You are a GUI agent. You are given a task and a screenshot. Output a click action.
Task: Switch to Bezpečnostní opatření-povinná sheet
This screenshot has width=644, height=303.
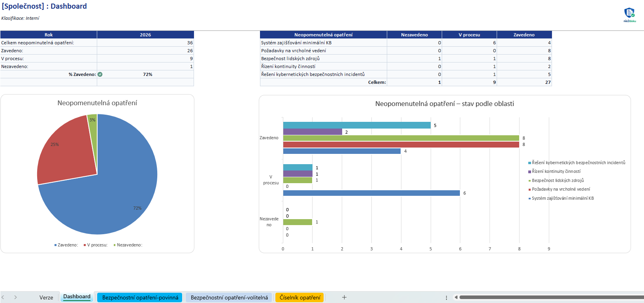click(x=140, y=297)
